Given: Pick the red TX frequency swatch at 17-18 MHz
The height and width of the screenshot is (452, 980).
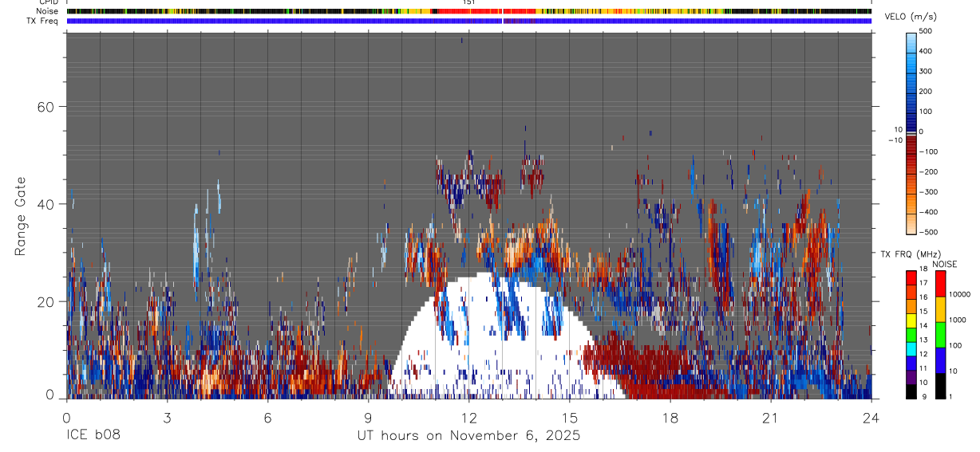Looking at the screenshot, I should [912, 278].
